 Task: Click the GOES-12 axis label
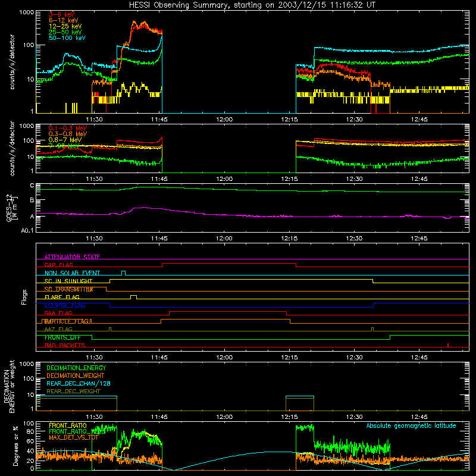(12, 208)
